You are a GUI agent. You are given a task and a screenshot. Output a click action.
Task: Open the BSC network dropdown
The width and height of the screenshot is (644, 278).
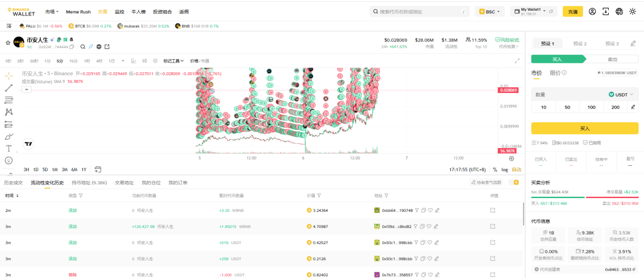[x=490, y=11]
